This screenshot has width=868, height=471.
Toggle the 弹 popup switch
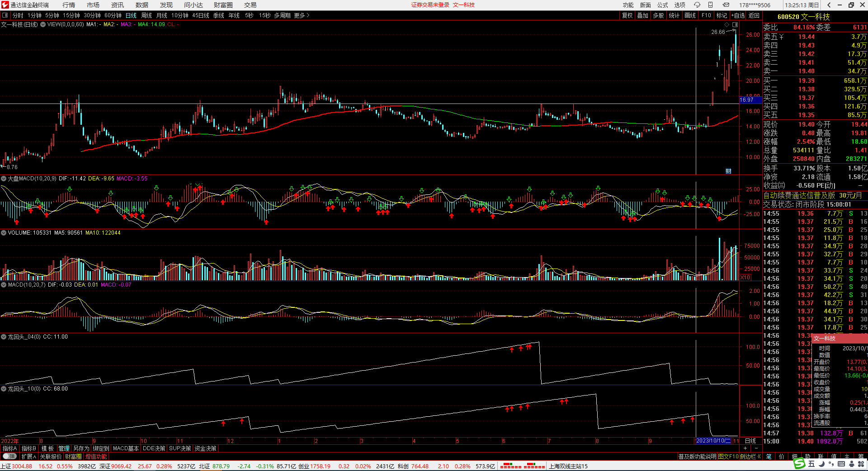point(9,457)
